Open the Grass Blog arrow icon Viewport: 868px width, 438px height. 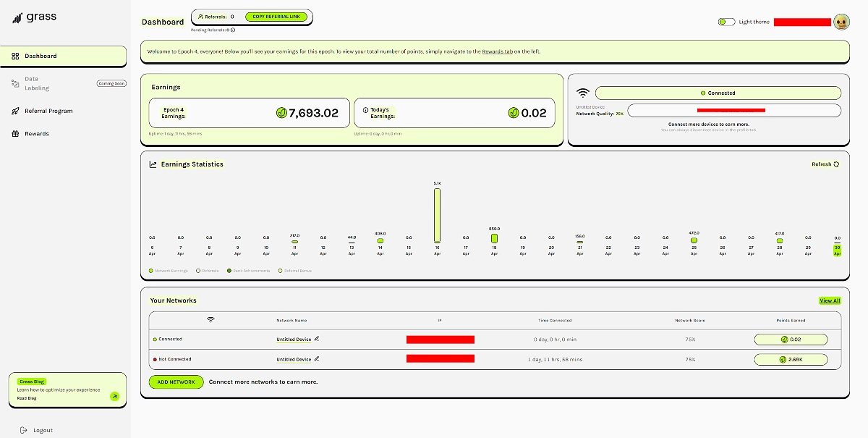[x=114, y=396]
